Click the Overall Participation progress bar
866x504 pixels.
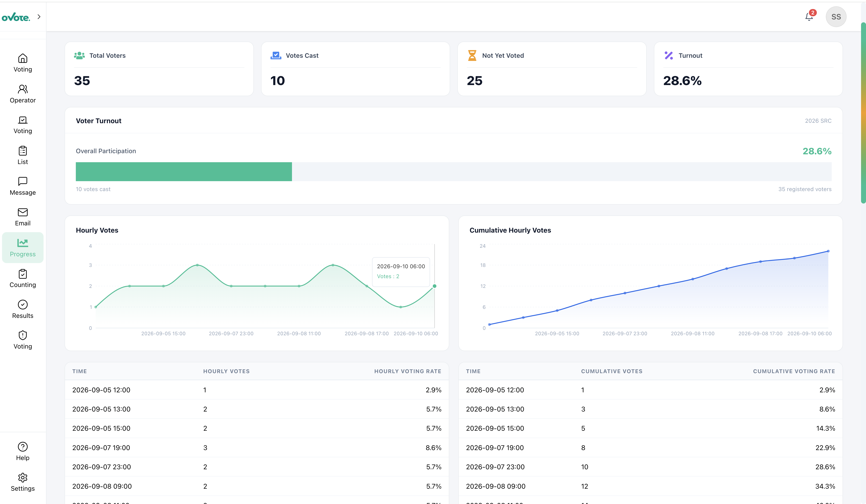coord(454,171)
